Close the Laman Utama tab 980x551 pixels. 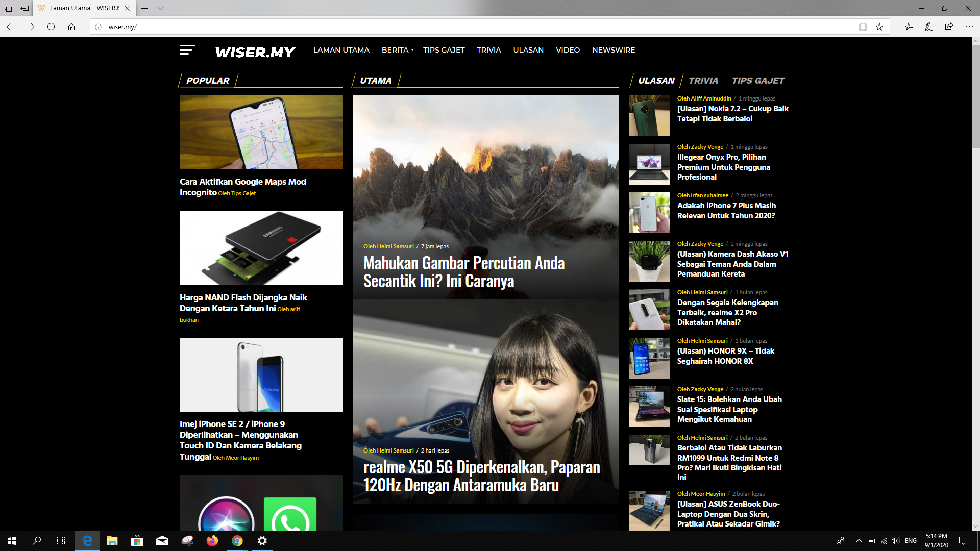pyautogui.click(x=127, y=8)
